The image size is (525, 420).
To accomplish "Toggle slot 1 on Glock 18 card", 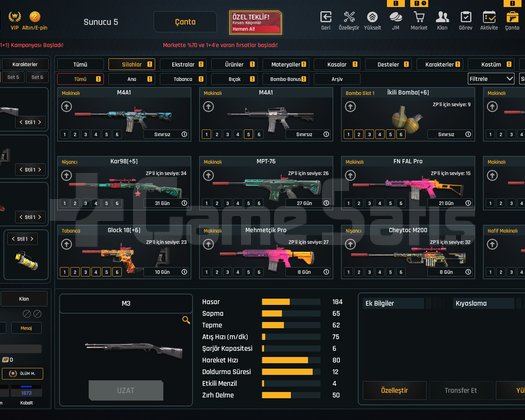I will [x=64, y=272].
